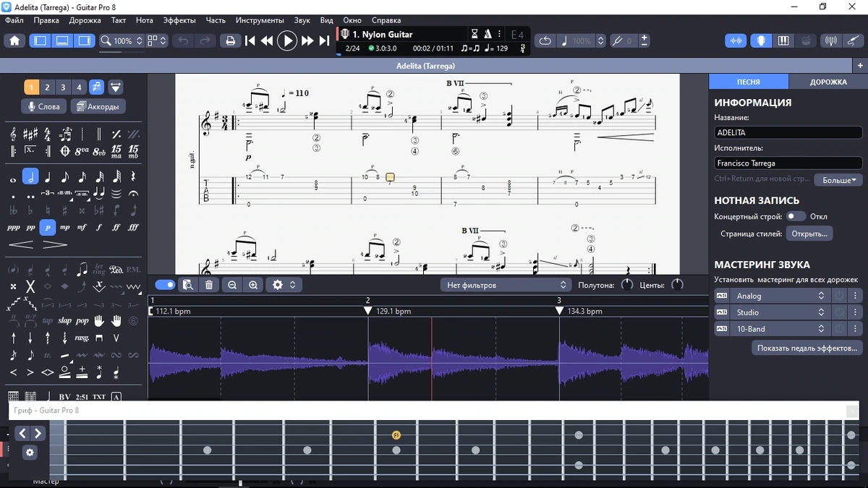Set dynamic to mezzo-forte (mf)
Screen dimensions: 868x488
click(82, 227)
